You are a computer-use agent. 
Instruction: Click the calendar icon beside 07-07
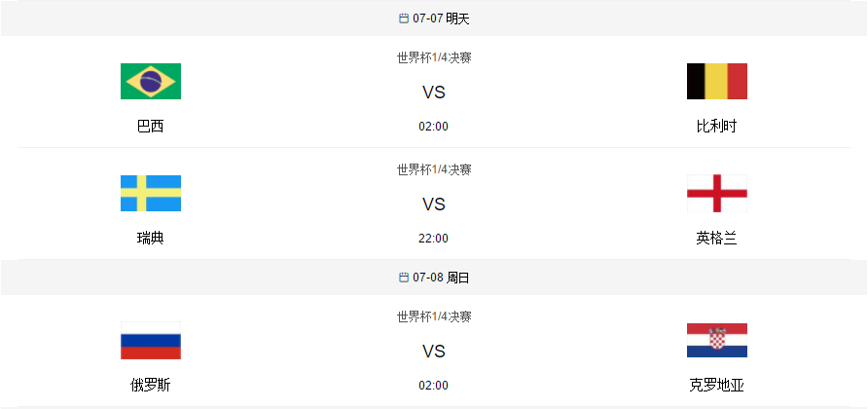pos(404,19)
